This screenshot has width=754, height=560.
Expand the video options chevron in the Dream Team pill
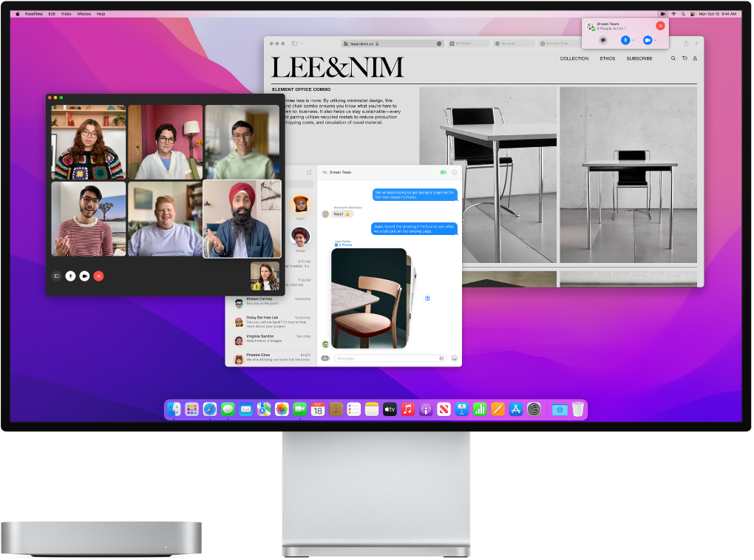pyautogui.click(x=656, y=40)
